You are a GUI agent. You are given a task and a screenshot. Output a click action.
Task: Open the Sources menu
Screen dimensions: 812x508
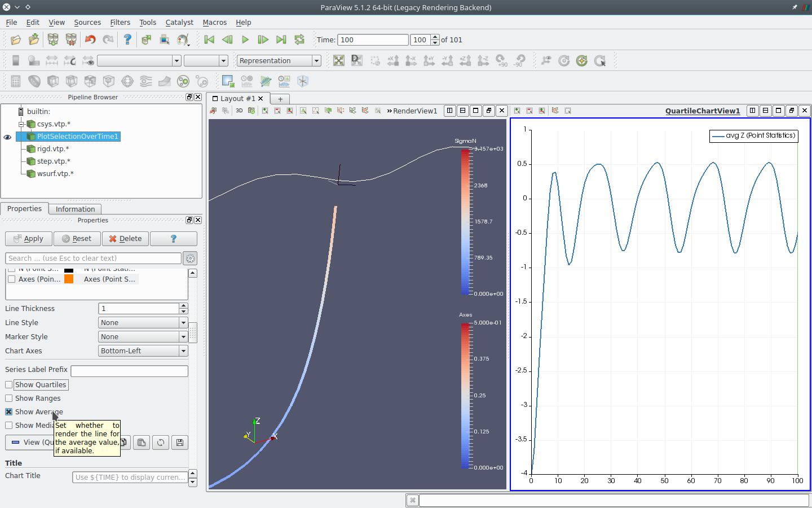(87, 23)
